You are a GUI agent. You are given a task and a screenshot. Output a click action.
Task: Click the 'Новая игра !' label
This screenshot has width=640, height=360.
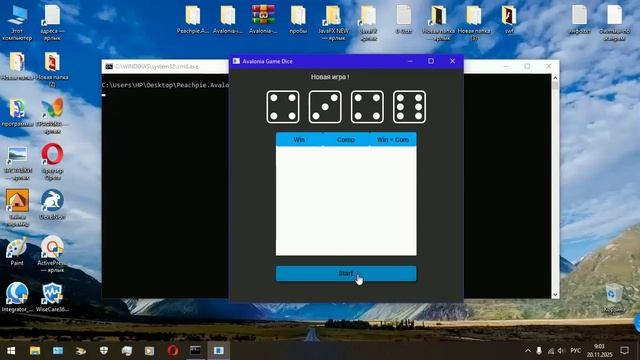[x=330, y=77]
